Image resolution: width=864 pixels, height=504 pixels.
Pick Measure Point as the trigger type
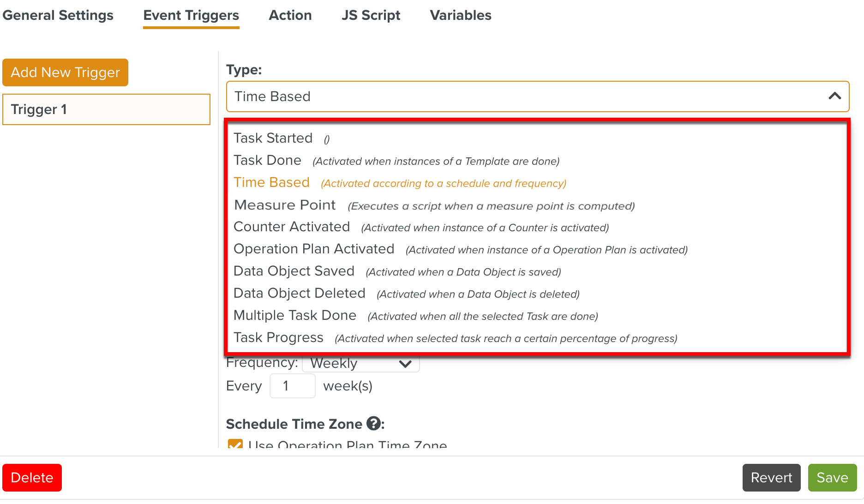pyautogui.click(x=284, y=204)
